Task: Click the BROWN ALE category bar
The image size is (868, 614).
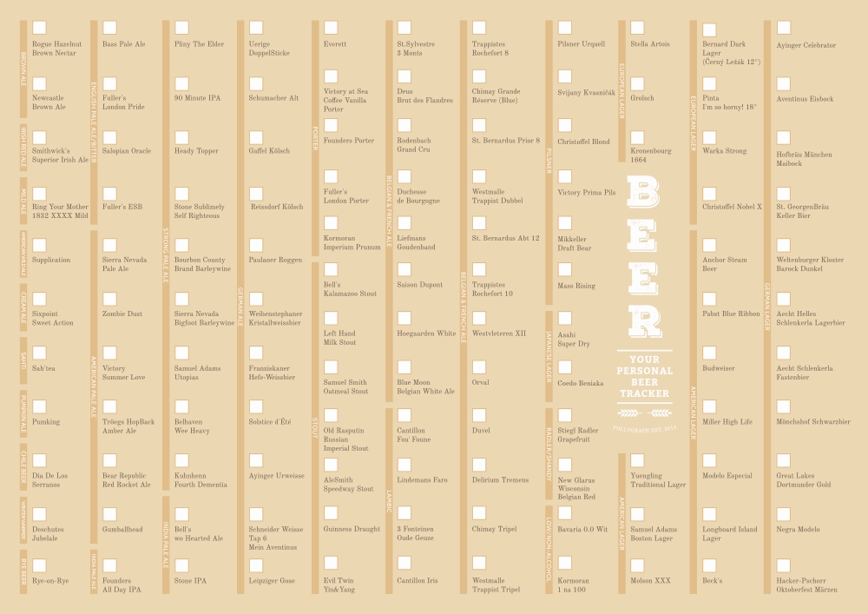Action: (x=23, y=69)
